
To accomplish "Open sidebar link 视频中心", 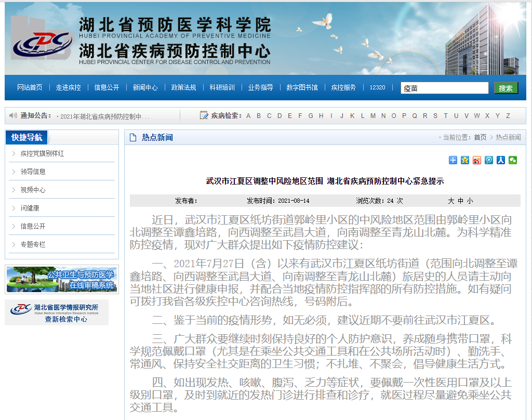I will tap(33, 190).
